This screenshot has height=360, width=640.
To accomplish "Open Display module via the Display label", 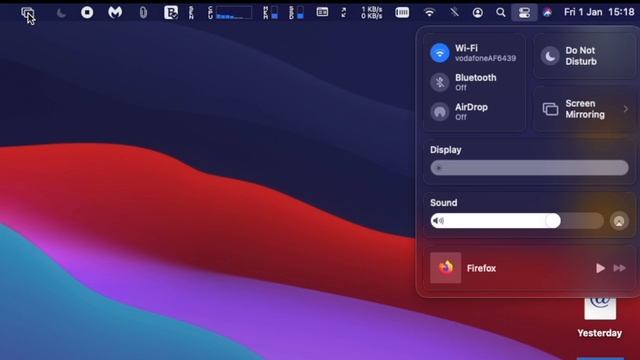I will 445,150.
